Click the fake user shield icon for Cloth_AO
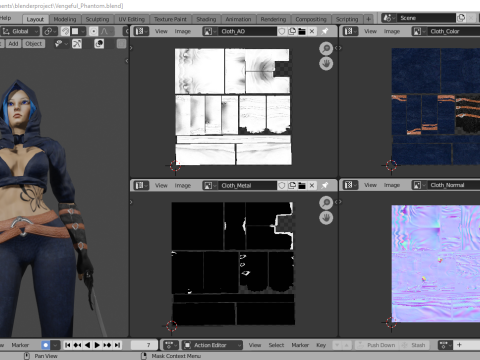This screenshot has width=480, height=360. (x=282, y=31)
